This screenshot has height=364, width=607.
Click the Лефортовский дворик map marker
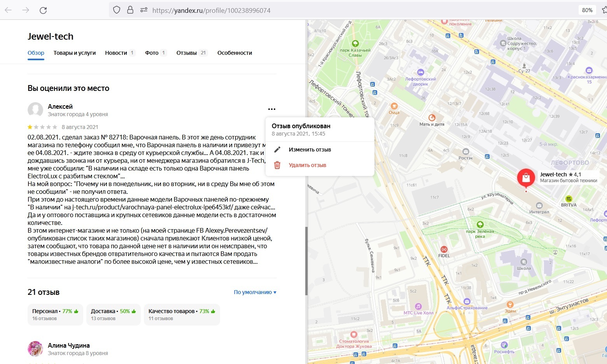point(420,72)
